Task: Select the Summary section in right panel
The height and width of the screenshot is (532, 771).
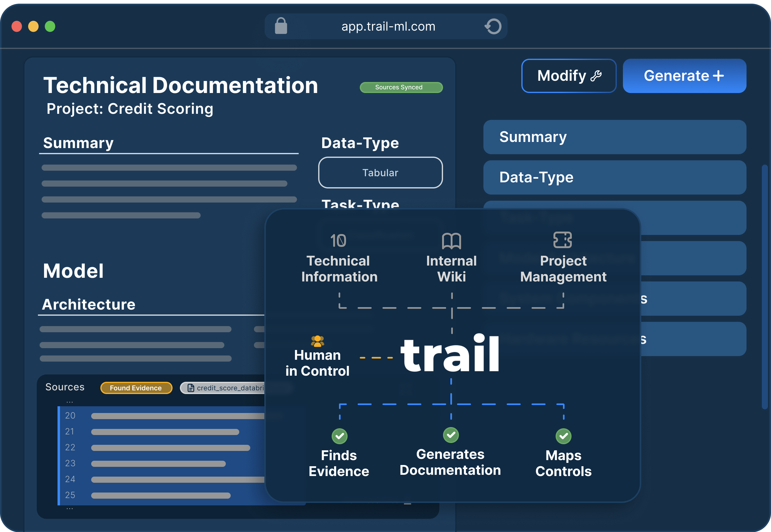Action: [x=614, y=137]
